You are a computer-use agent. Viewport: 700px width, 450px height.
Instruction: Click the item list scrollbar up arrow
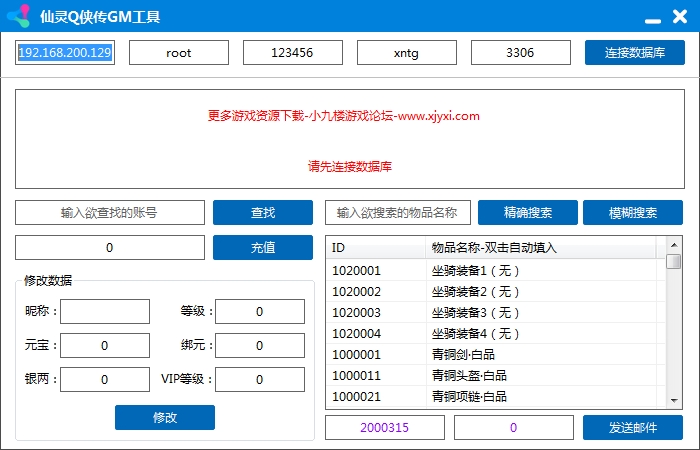click(674, 244)
